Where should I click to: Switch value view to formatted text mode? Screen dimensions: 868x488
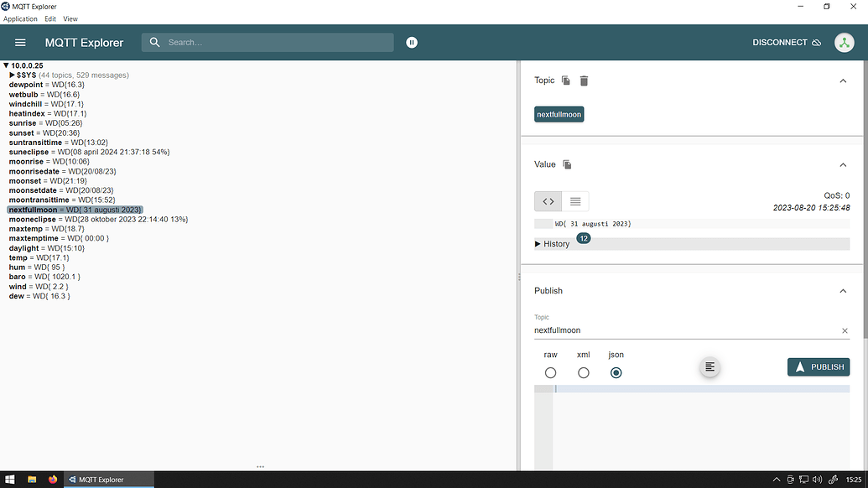tap(575, 201)
